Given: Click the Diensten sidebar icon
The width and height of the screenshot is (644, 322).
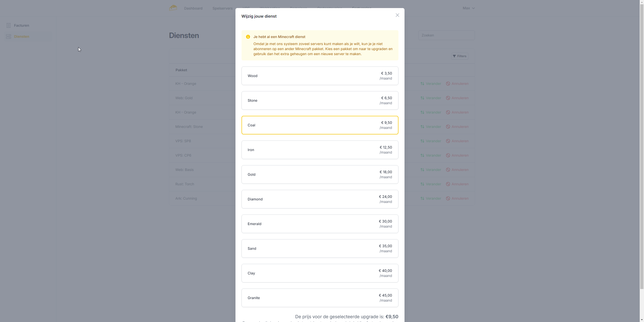Looking at the screenshot, I should point(9,37).
